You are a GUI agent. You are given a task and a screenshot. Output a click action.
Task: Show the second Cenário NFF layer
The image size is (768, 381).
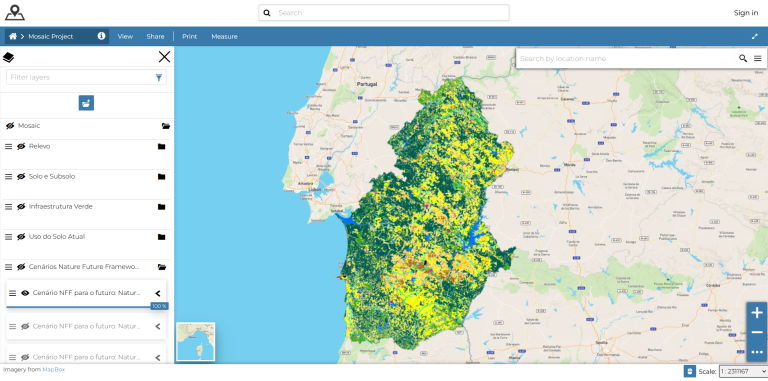[x=25, y=326]
